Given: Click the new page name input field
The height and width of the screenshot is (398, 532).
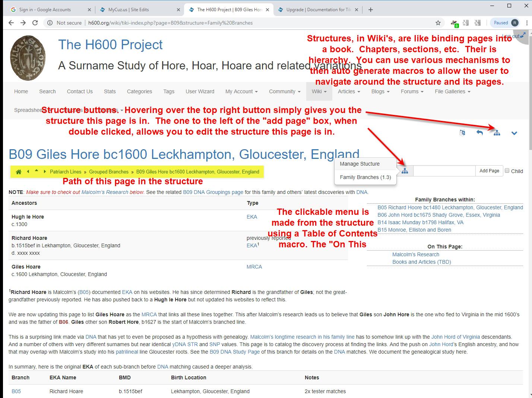Looking at the screenshot, I should (444, 171).
